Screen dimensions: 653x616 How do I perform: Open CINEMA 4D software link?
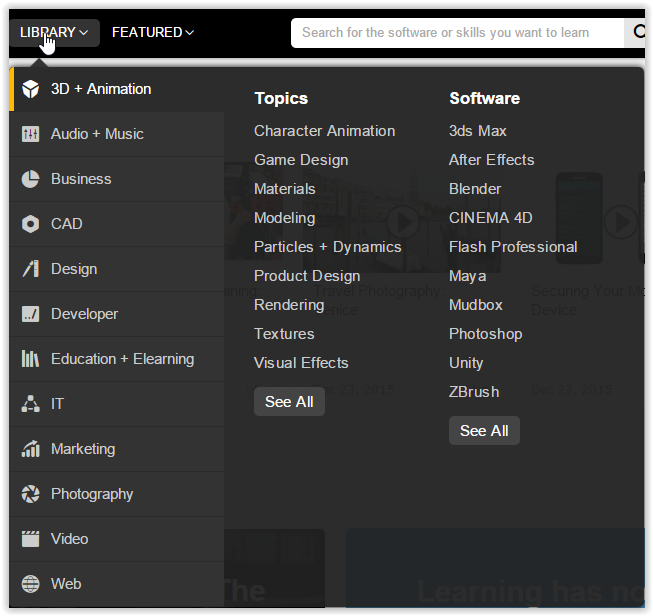click(x=491, y=218)
